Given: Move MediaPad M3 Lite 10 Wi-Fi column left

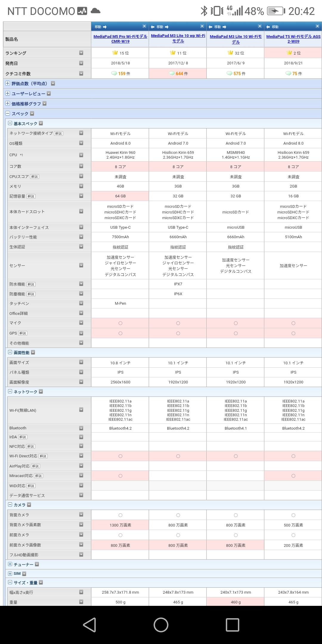Looking at the screenshot, I should 210,27.
